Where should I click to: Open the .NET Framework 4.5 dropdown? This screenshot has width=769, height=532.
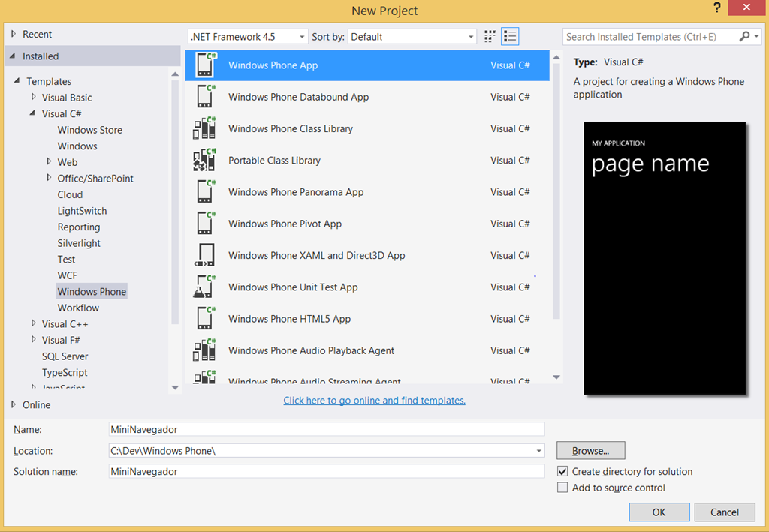pos(248,36)
